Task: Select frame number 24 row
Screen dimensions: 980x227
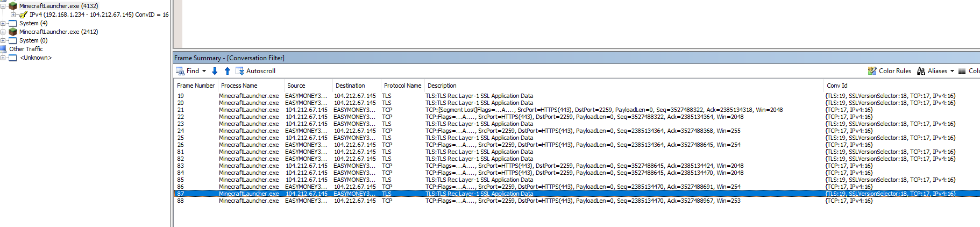Action: tap(577, 131)
